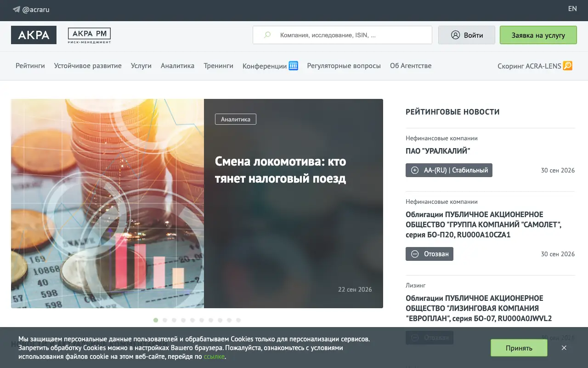The image size is (588, 368).
Task: Click the search magnifier icon
Action: [267, 35]
